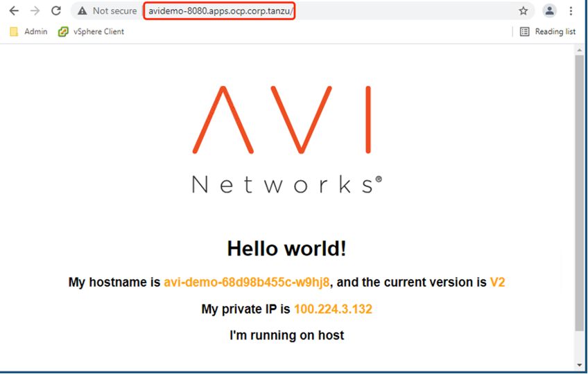Click the private IP 100.224.3.132
This screenshot has height=374, width=588.
coord(333,309)
